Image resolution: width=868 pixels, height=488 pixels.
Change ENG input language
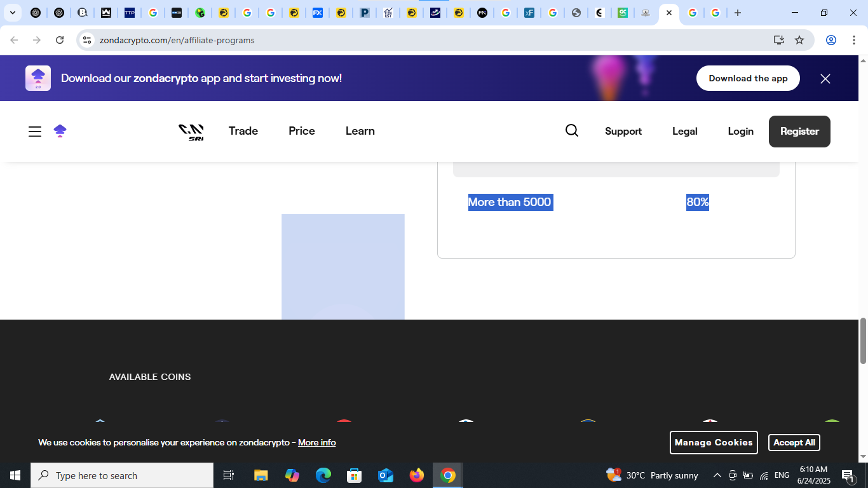[782, 475]
